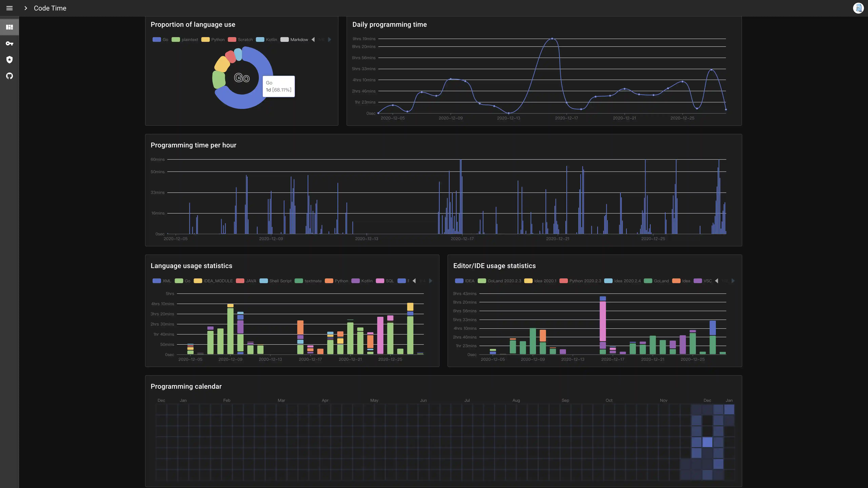Go to next legend page in Language usage statistics

(x=430, y=281)
